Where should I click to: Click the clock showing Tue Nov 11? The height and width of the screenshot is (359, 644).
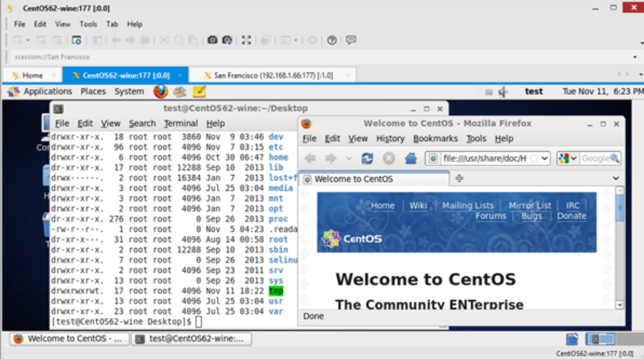click(x=602, y=91)
